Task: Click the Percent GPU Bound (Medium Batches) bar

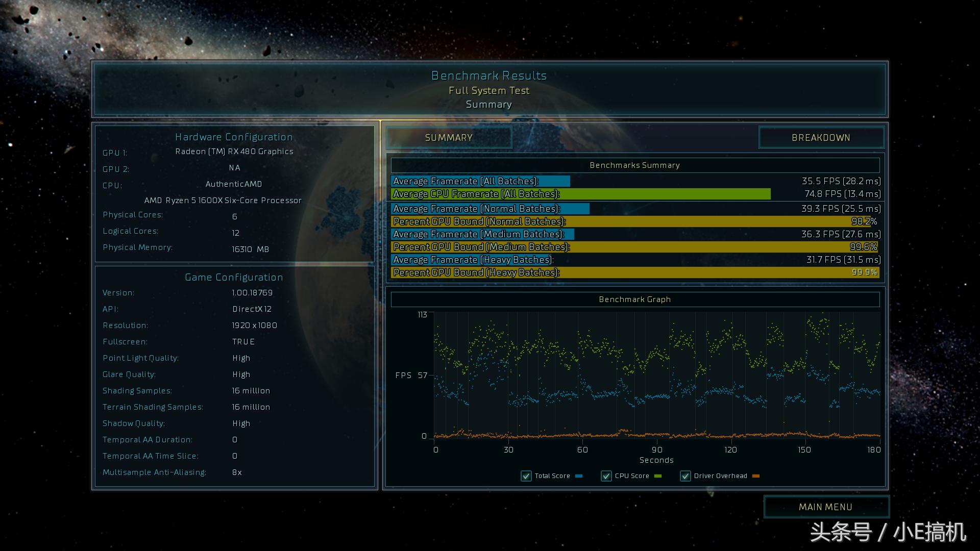Action: [634, 247]
